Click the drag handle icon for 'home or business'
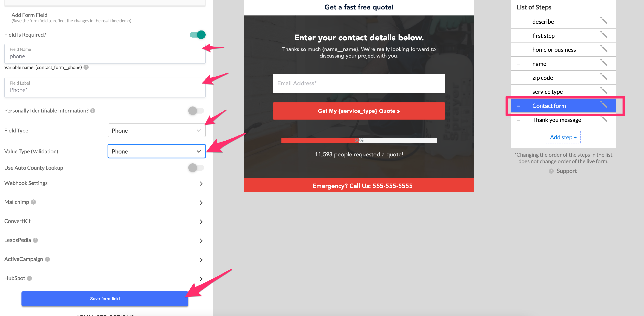This screenshot has width=644, height=316. point(519,49)
